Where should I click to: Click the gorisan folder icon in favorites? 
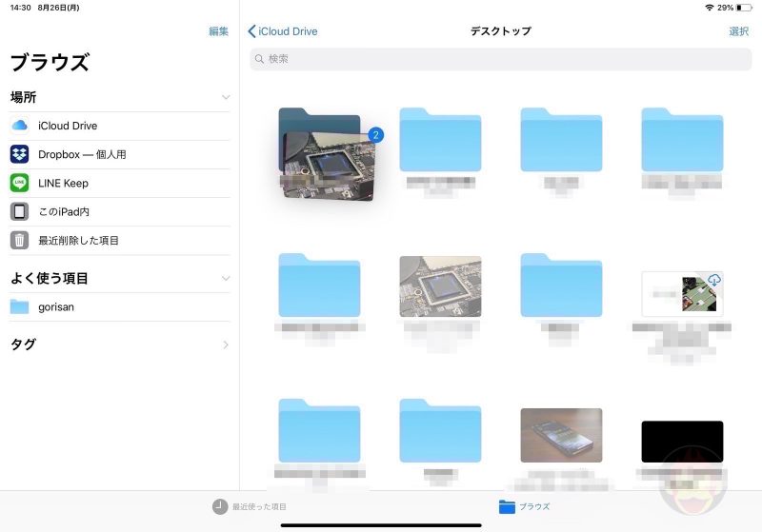(19, 306)
